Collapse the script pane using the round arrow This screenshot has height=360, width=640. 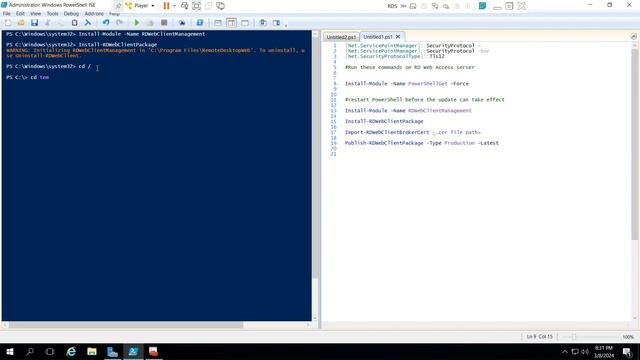click(633, 36)
